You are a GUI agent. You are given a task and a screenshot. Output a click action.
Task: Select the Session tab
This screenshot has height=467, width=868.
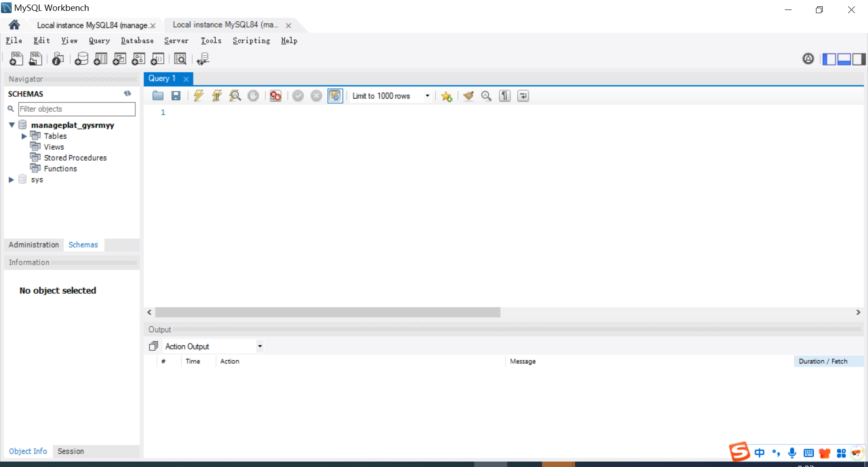coord(71,451)
